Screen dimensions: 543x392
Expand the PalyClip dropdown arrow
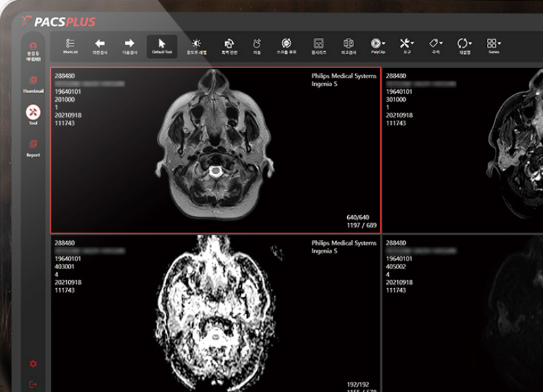tap(384, 43)
